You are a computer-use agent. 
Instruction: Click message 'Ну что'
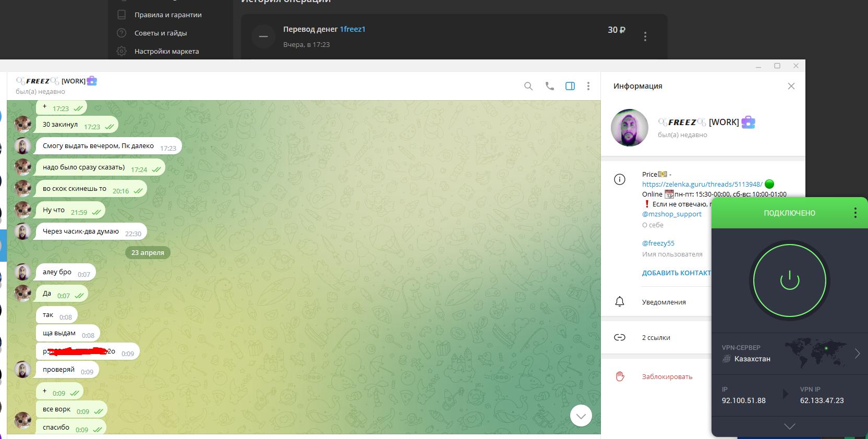tap(70, 210)
